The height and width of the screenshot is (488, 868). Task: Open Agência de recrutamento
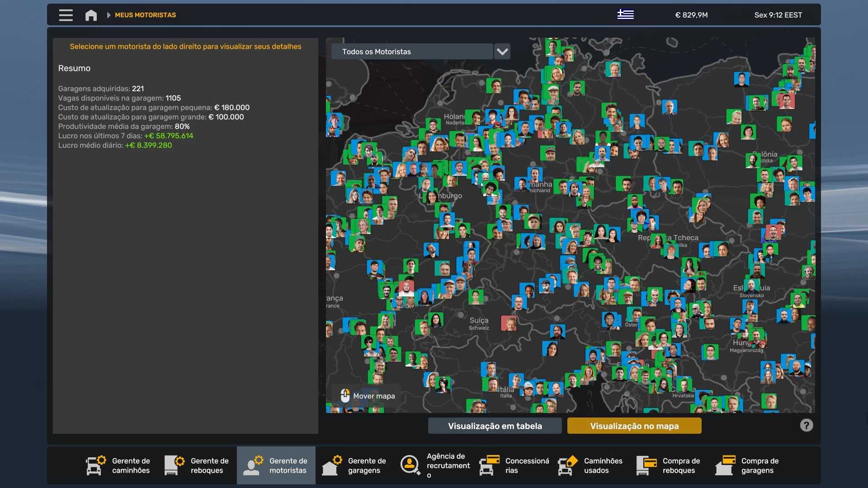(x=435, y=465)
